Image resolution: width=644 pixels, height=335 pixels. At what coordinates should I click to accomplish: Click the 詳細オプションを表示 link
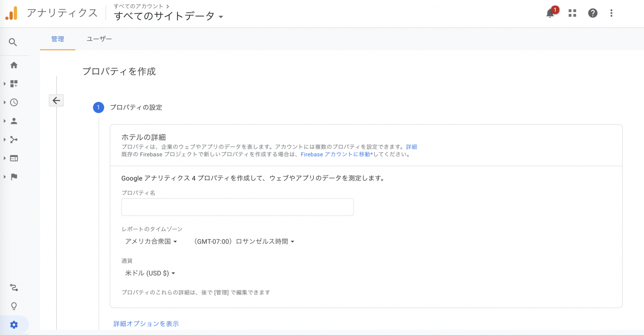coord(146,324)
